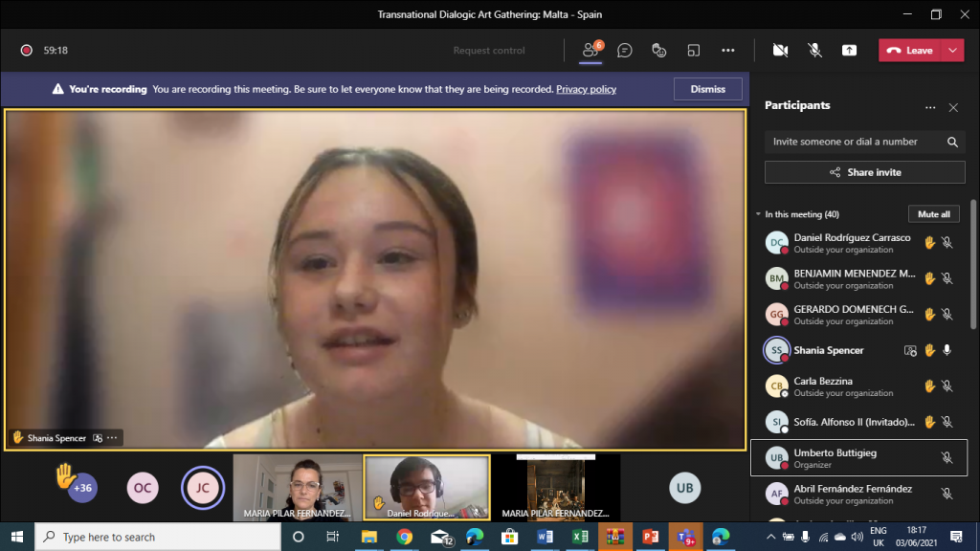980x551 pixels.
Task: Click the recording indicator beside the timer
Action: click(x=27, y=51)
